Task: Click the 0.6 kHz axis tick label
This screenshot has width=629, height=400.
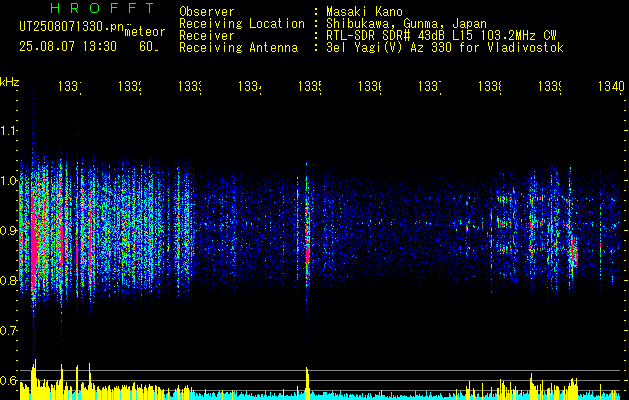Action: point(9,380)
